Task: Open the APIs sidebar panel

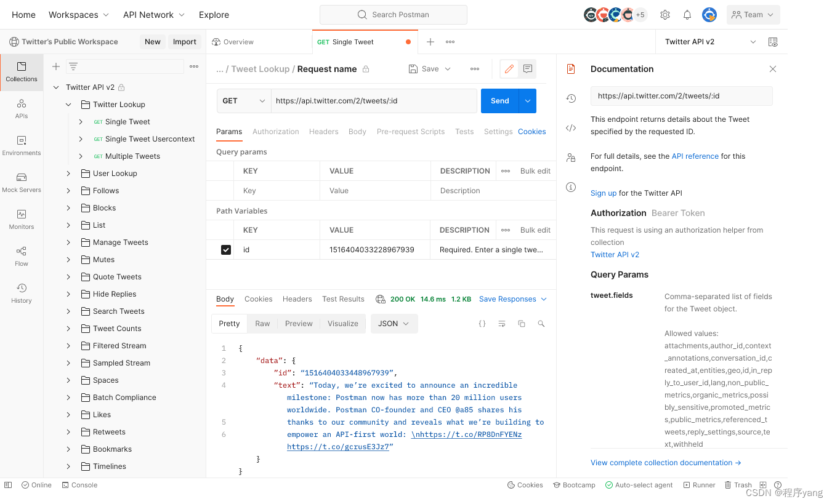Action: [x=22, y=109]
